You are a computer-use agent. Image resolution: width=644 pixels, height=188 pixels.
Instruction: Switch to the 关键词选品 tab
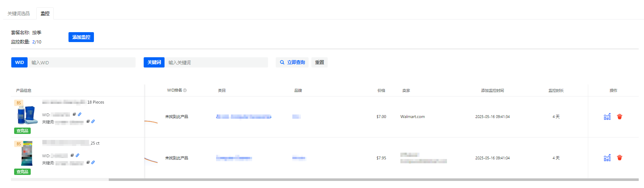19,13
